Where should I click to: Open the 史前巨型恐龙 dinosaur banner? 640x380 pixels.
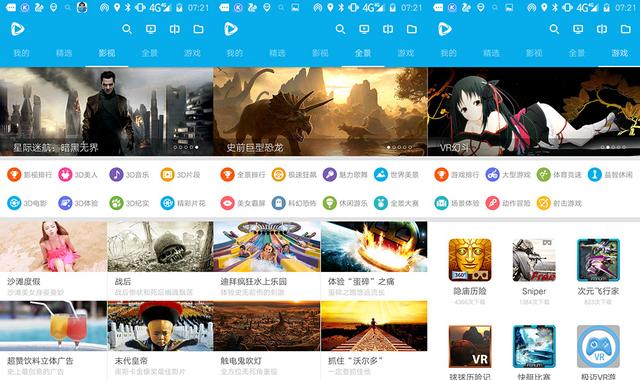320,111
